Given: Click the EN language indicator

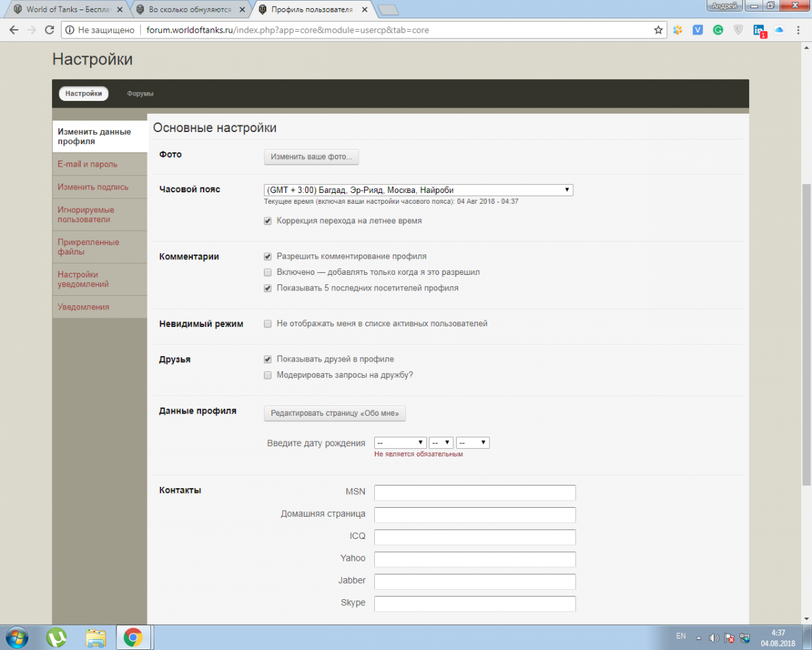Looking at the screenshot, I should (681, 636).
